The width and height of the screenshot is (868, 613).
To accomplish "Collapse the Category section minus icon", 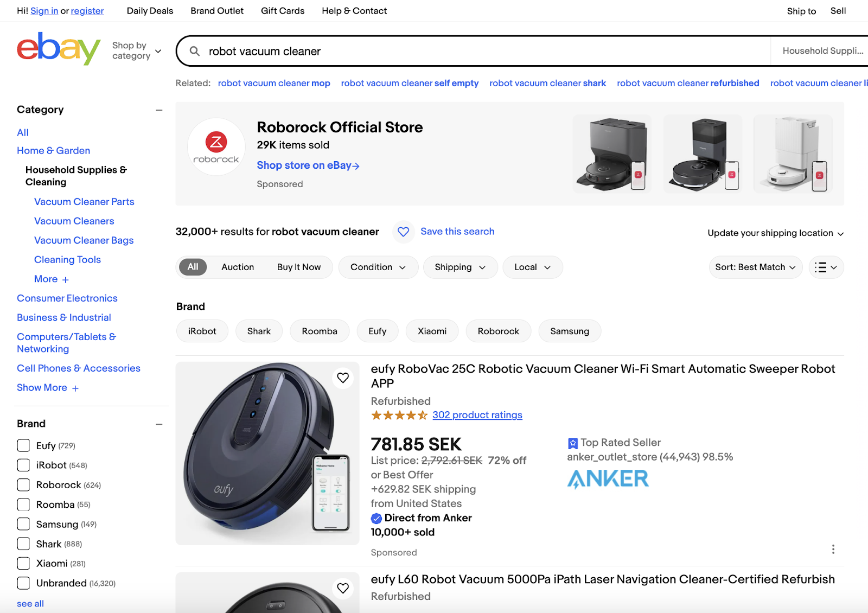I will pyautogui.click(x=159, y=110).
